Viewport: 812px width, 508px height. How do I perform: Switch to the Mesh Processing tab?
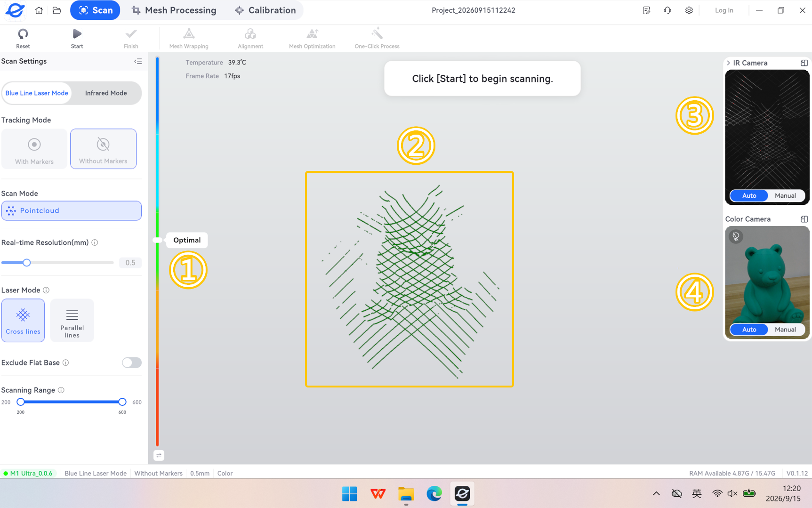click(174, 10)
